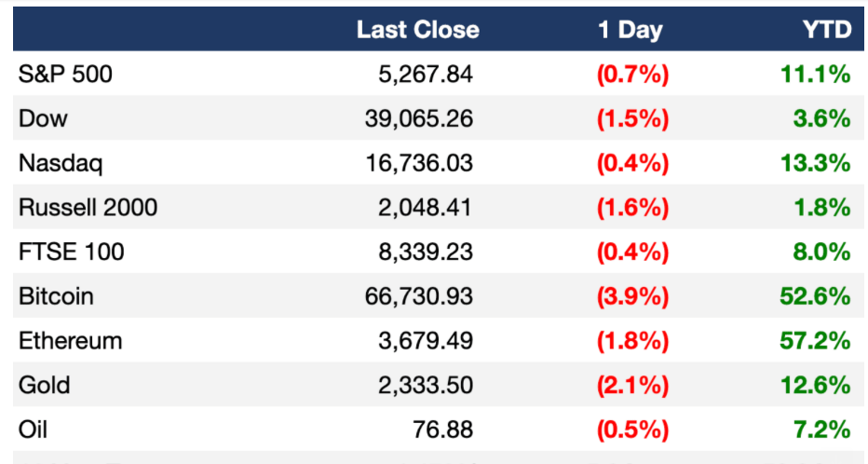Viewport: 868px width, 464px height.
Task: Click the S&P 500 last close 5,267.84
Action: tap(426, 75)
